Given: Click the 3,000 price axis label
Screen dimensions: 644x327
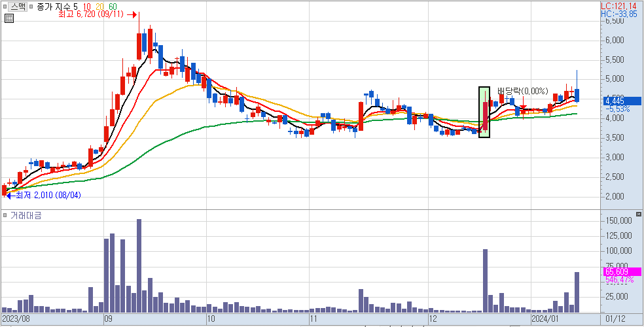Looking at the screenshot, I should 615,158.
